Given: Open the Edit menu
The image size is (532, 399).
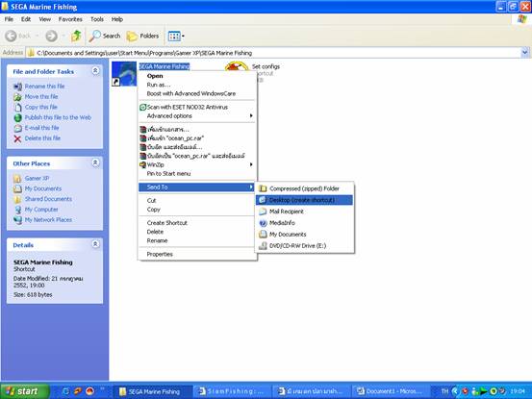Looking at the screenshot, I should tap(26, 19).
